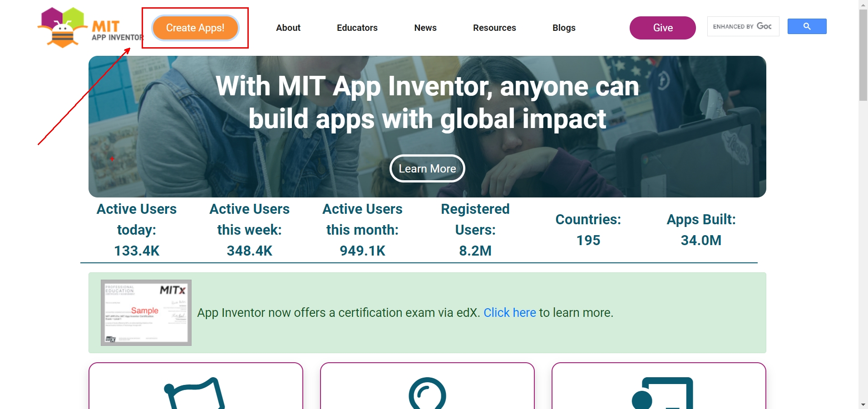Image resolution: width=868 pixels, height=409 pixels.
Task: Click the teal flag icon card
Action: click(196, 386)
